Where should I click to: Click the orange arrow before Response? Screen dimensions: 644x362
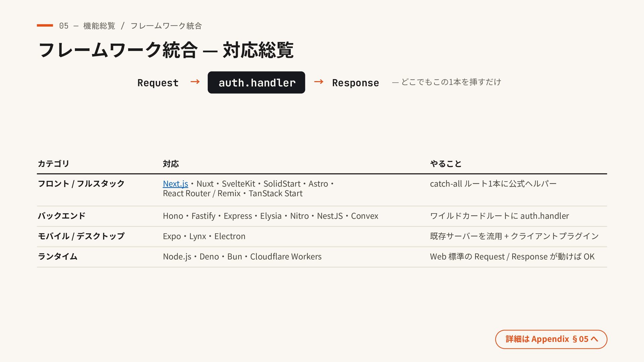[319, 82]
